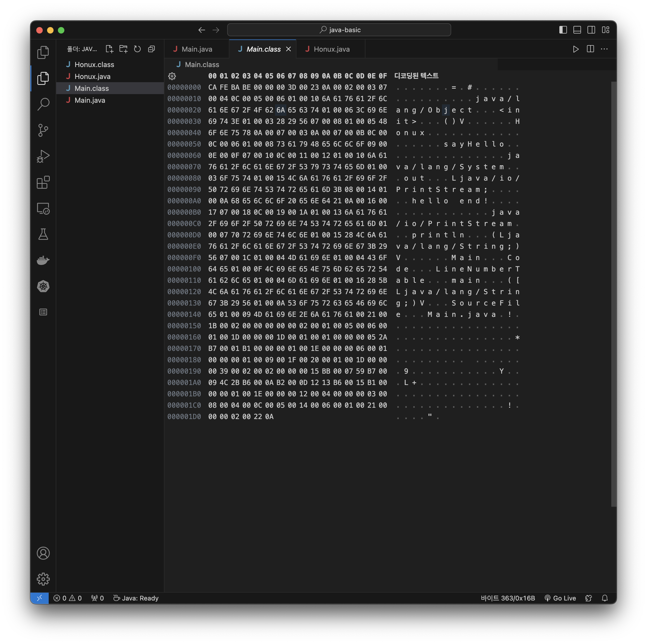Open the Source Control view
647x644 pixels.
tap(43, 130)
